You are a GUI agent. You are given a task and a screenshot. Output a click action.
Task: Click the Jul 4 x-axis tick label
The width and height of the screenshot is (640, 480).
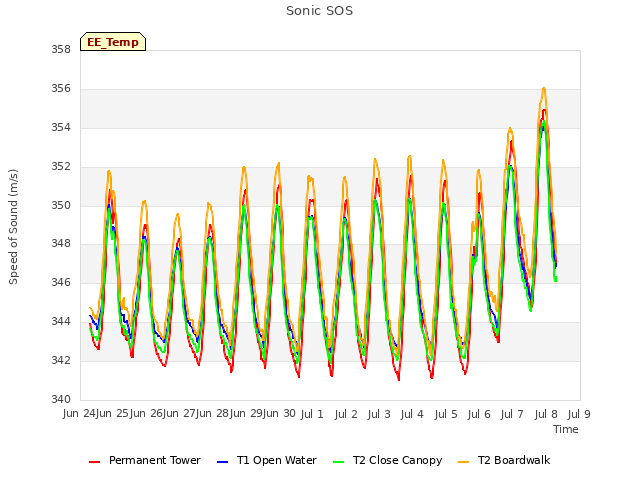pyautogui.click(x=412, y=414)
